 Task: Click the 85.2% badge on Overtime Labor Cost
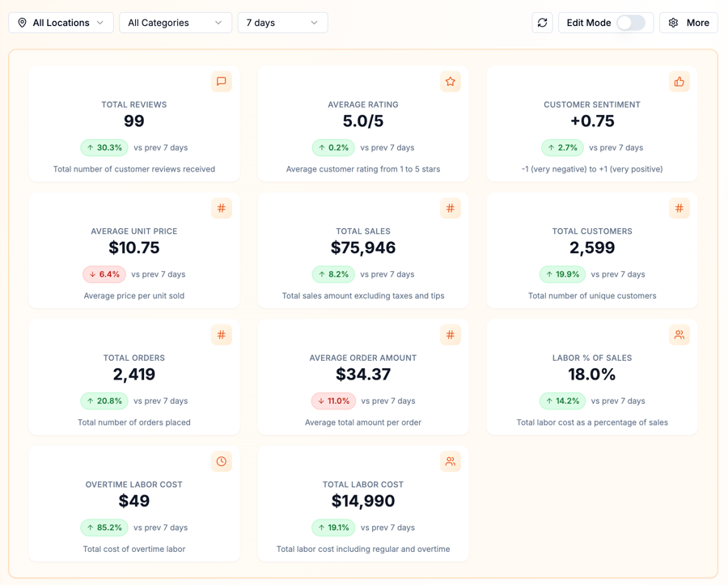tap(104, 528)
